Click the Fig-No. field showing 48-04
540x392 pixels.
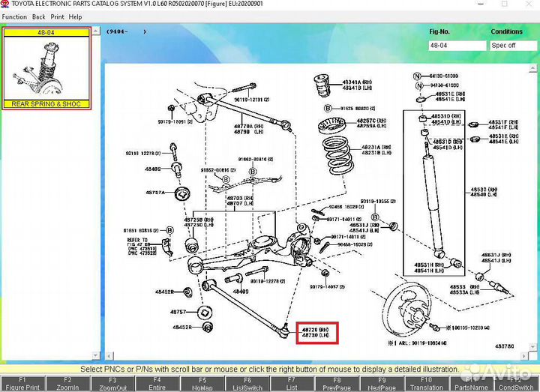[457, 45]
